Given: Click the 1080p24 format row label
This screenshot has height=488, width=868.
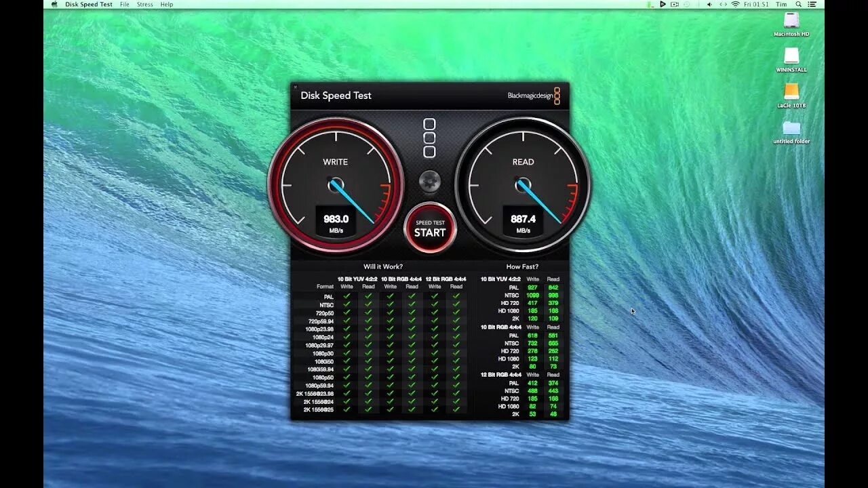Looking at the screenshot, I should coord(323,337).
